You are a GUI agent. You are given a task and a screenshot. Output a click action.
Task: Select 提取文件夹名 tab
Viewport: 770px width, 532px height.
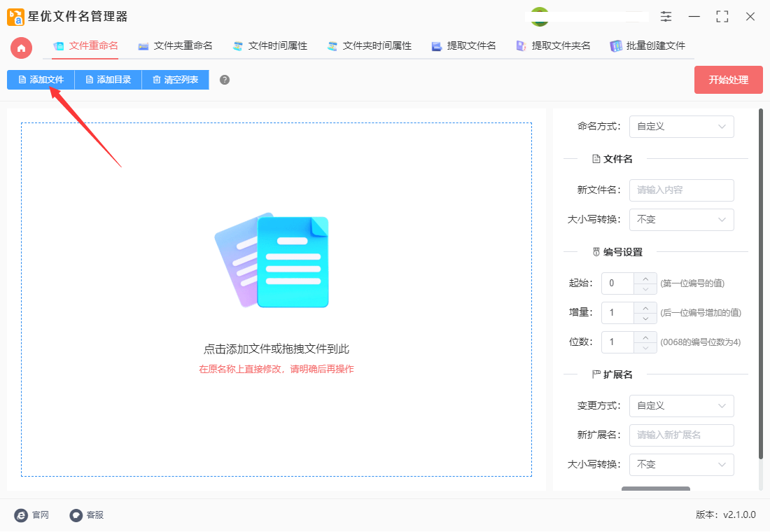pyautogui.click(x=553, y=46)
